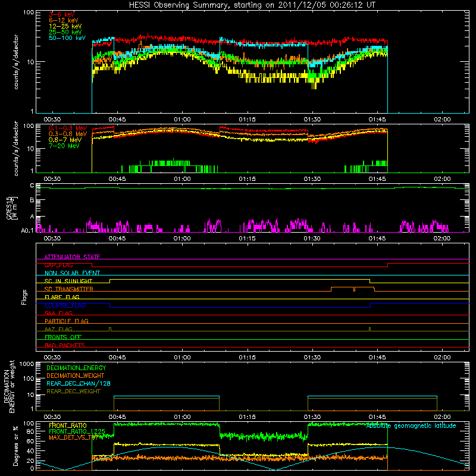
Task: Select the FRONTS_OFF flag label
Action: tap(63, 337)
